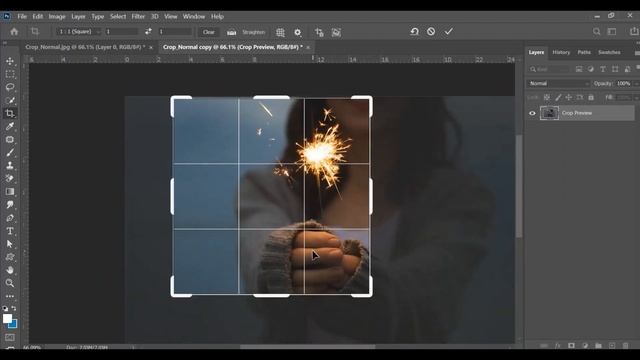Swap crop width and height values

148,32
